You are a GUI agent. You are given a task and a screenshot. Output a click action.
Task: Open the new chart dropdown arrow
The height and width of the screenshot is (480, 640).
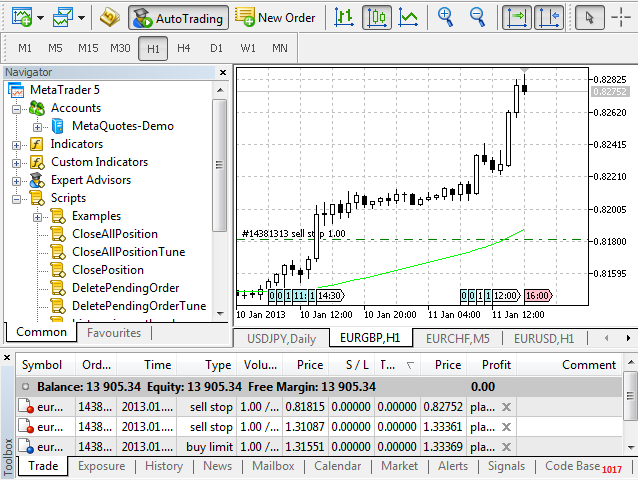(40, 18)
